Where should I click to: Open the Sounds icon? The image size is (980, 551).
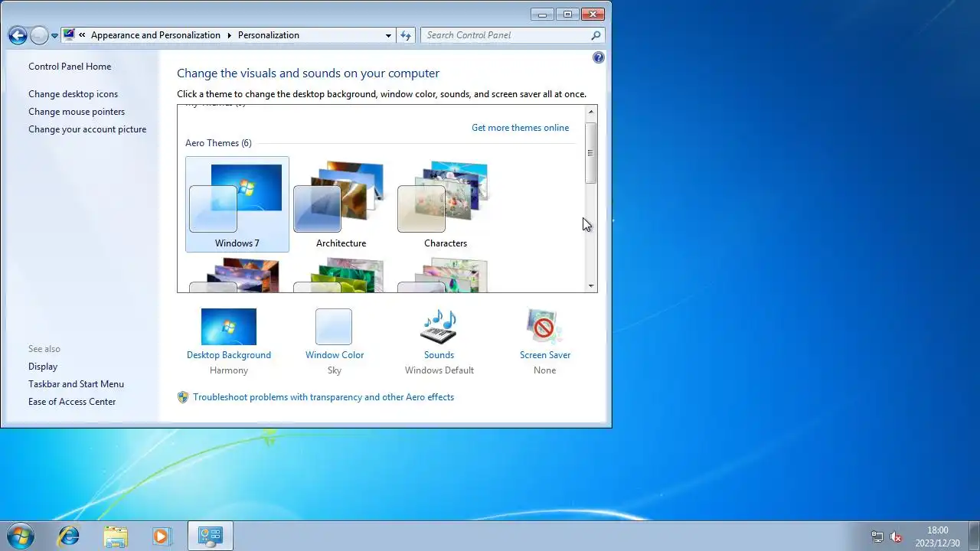[x=439, y=327]
